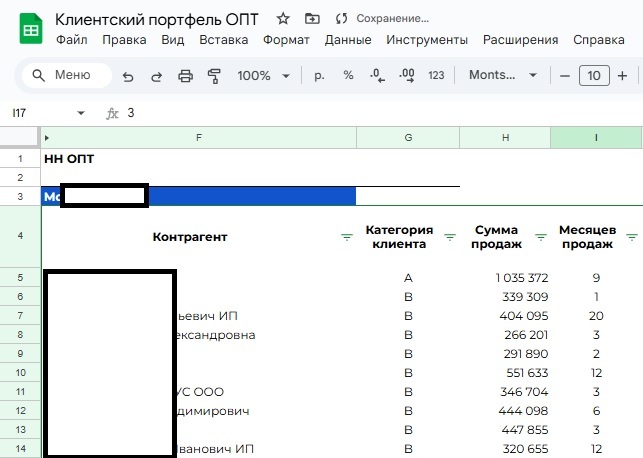Open filter for Сумма продаж column

click(x=540, y=237)
